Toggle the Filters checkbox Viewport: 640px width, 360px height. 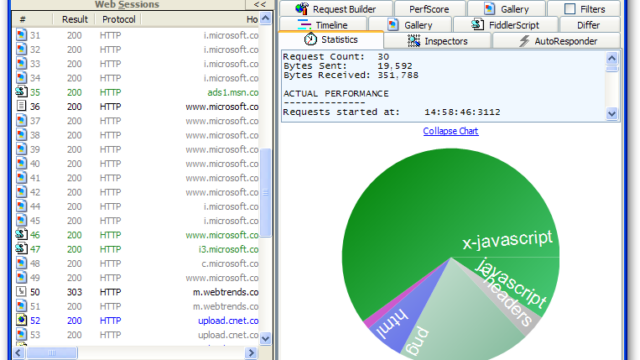pos(569,9)
